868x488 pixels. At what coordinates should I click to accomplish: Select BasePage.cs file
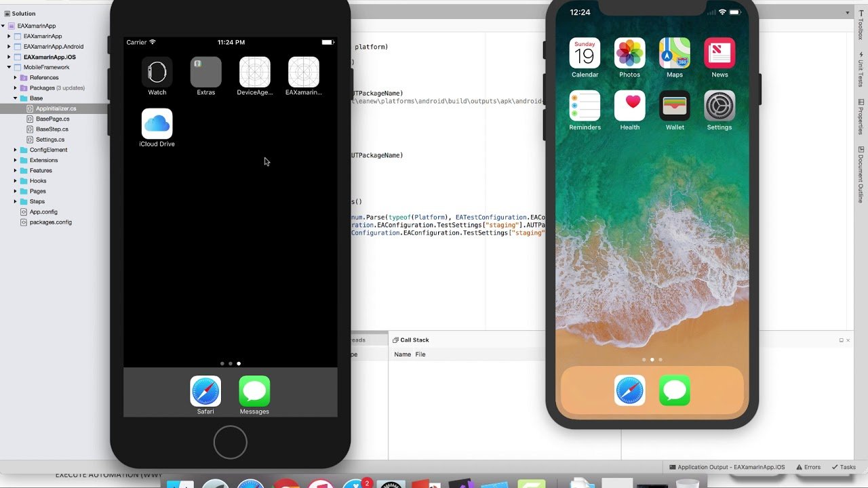[53, 119]
